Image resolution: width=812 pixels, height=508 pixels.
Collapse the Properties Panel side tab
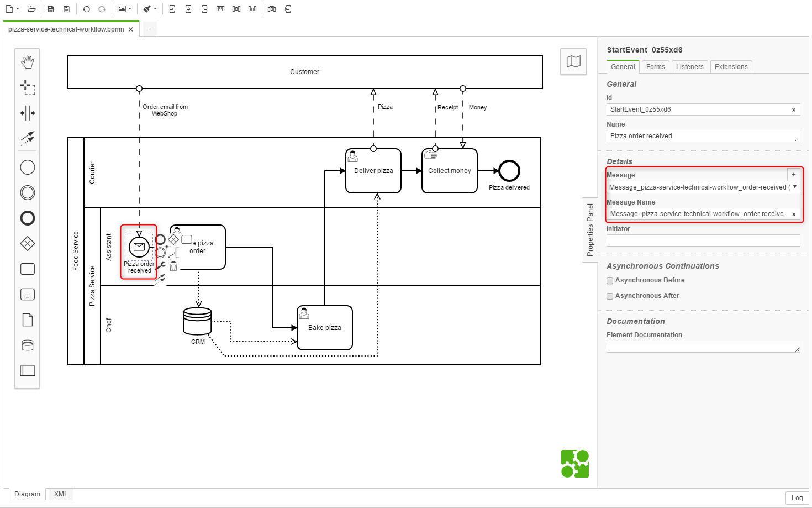(590, 229)
